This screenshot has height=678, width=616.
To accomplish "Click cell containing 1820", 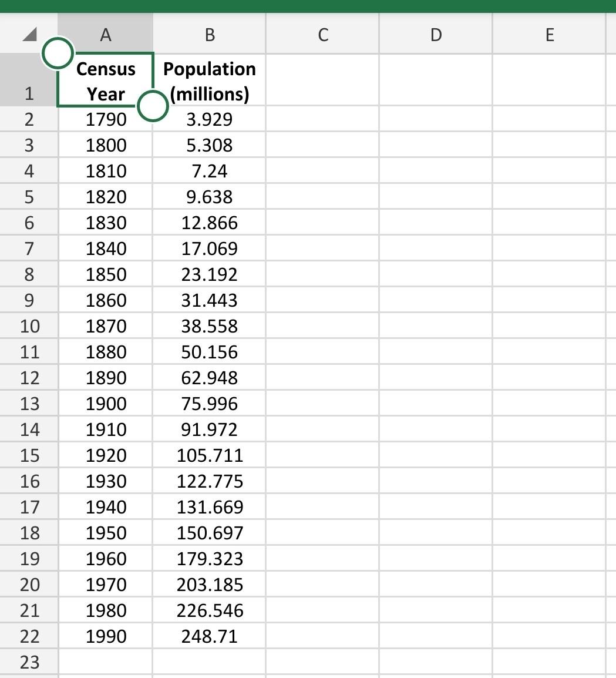I will [x=106, y=197].
